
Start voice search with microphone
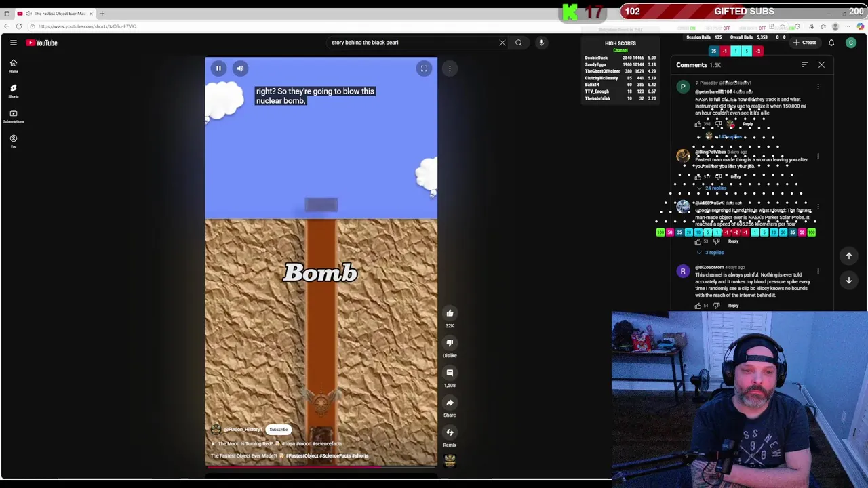click(x=542, y=43)
